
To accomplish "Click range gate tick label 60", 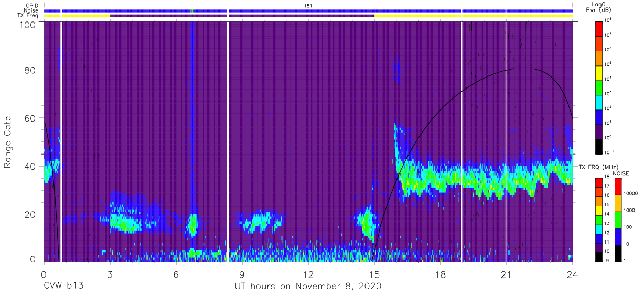I will coord(29,118).
